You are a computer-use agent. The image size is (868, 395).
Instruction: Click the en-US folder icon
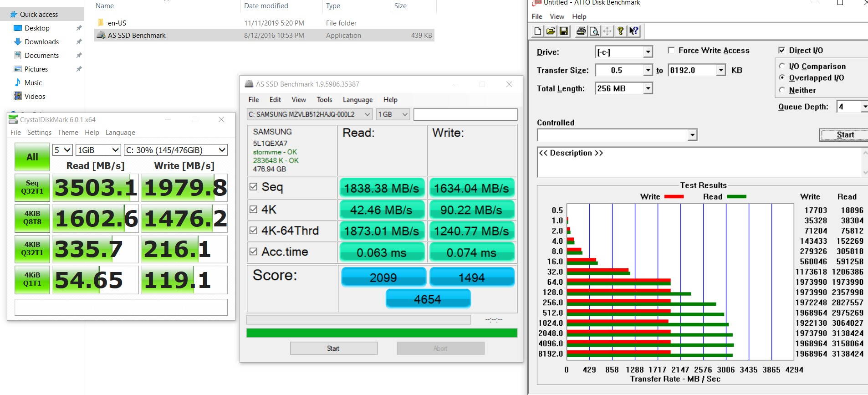click(101, 23)
